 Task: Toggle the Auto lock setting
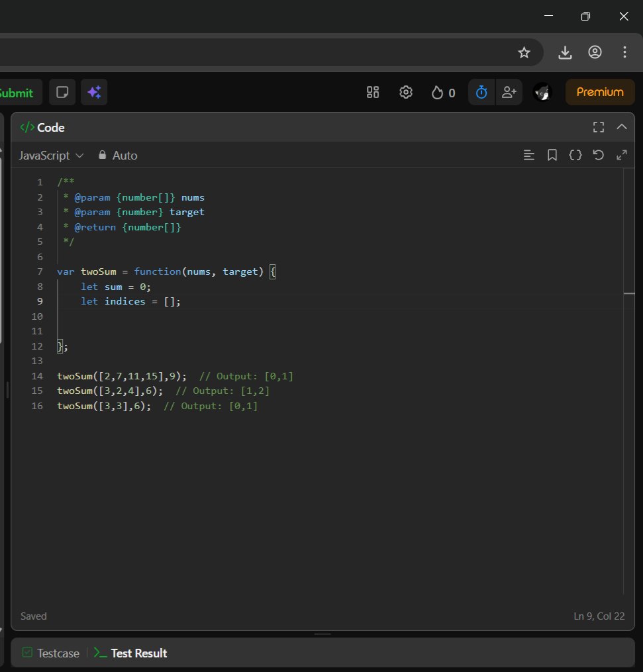pyautogui.click(x=118, y=156)
